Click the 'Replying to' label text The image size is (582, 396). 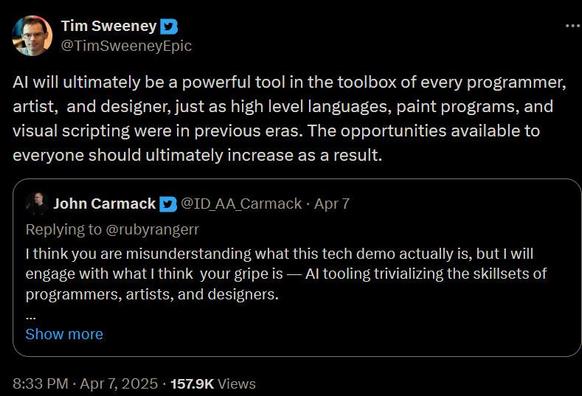pos(63,230)
